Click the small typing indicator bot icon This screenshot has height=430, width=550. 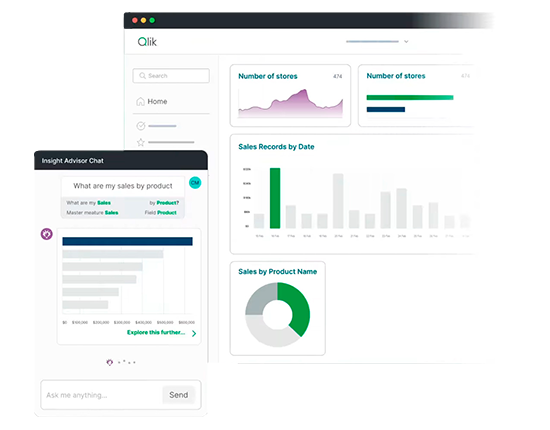pos(109,362)
